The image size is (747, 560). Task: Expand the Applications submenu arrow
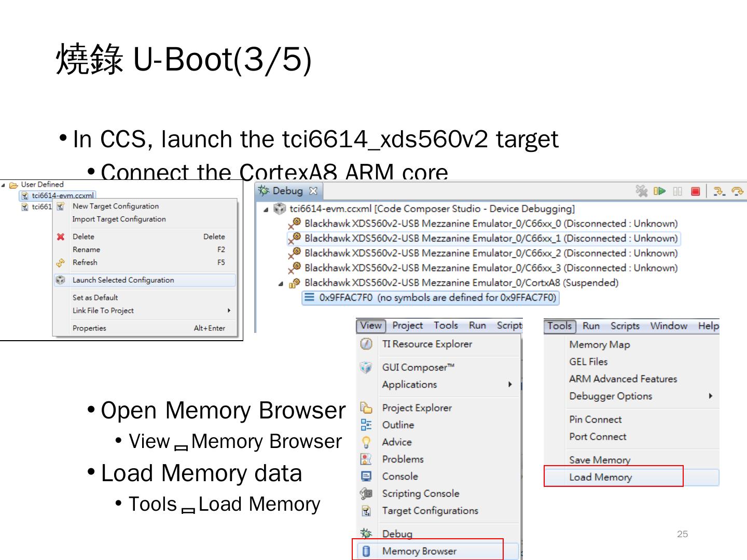(x=510, y=384)
